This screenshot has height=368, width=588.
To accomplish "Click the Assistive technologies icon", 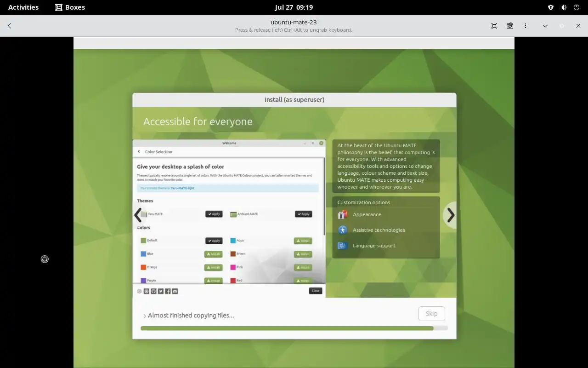I will tap(342, 230).
